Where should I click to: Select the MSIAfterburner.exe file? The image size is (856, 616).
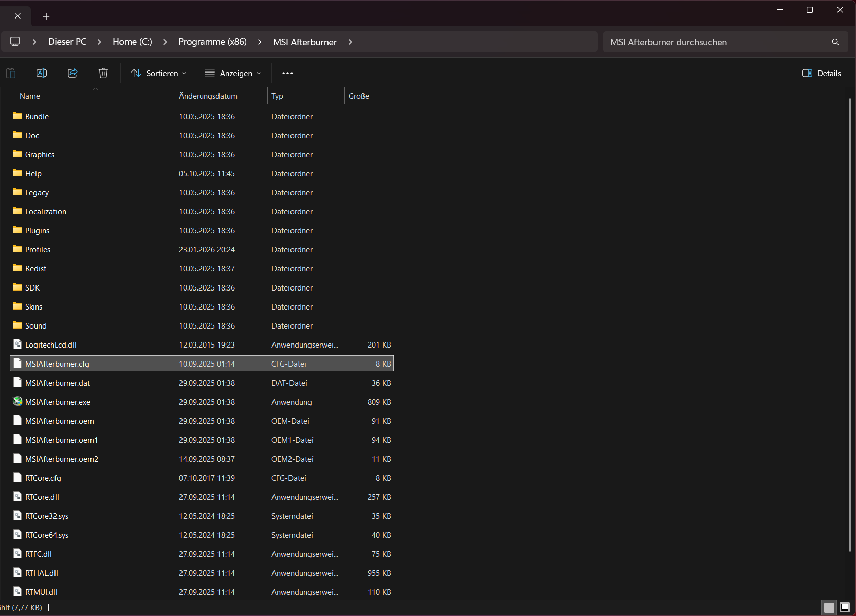(x=58, y=402)
